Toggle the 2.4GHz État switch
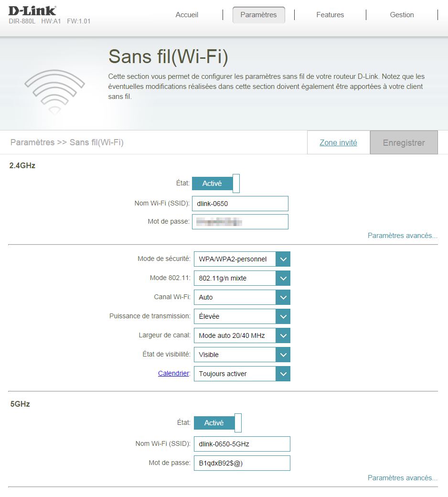Image resolution: width=448 pixels, height=497 pixels. (x=215, y=184)
